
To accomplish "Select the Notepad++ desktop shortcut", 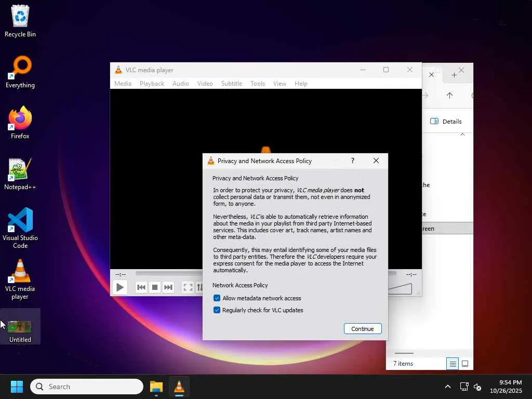I will [x=20, y=174].
